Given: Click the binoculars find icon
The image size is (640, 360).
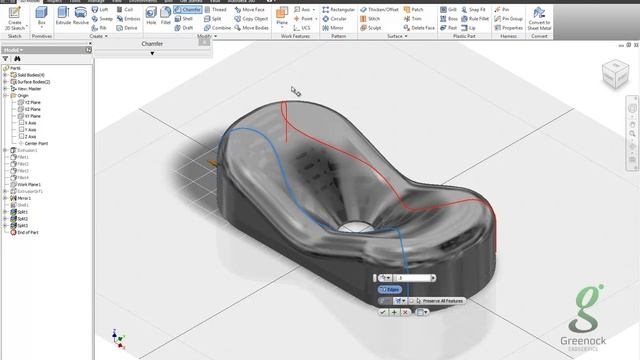Looking at the screenshot, I should (x=17, y=59).
